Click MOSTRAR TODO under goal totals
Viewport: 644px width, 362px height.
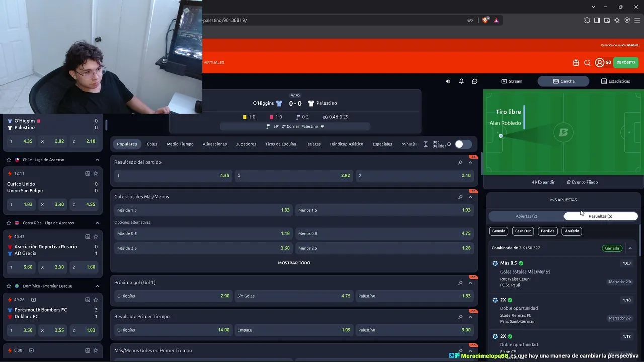click(294, 263)
